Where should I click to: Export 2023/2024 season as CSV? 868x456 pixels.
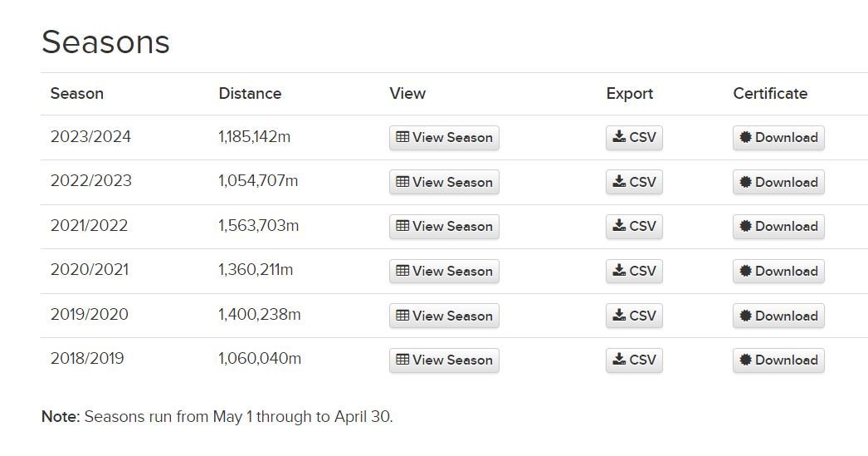click(634, 138)
